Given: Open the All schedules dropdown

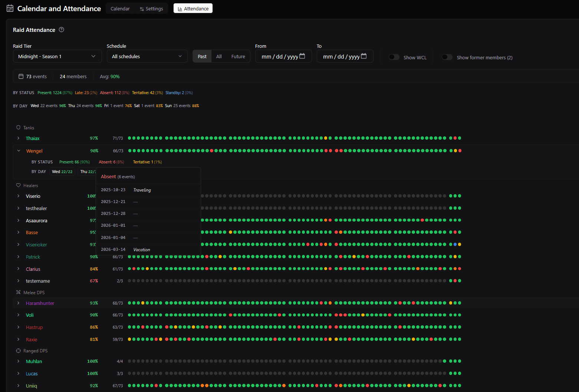Looking at the screenshot, I should (147, 56).
